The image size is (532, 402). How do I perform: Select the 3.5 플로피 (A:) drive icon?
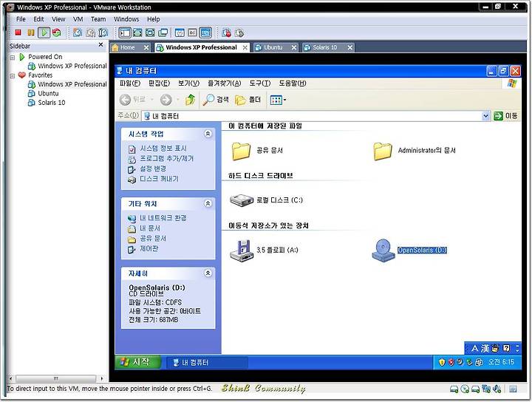point(242,251)
